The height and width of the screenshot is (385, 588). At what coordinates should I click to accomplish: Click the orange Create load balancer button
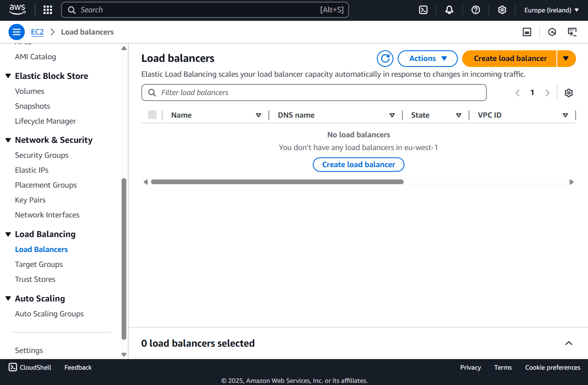[510, 58]
